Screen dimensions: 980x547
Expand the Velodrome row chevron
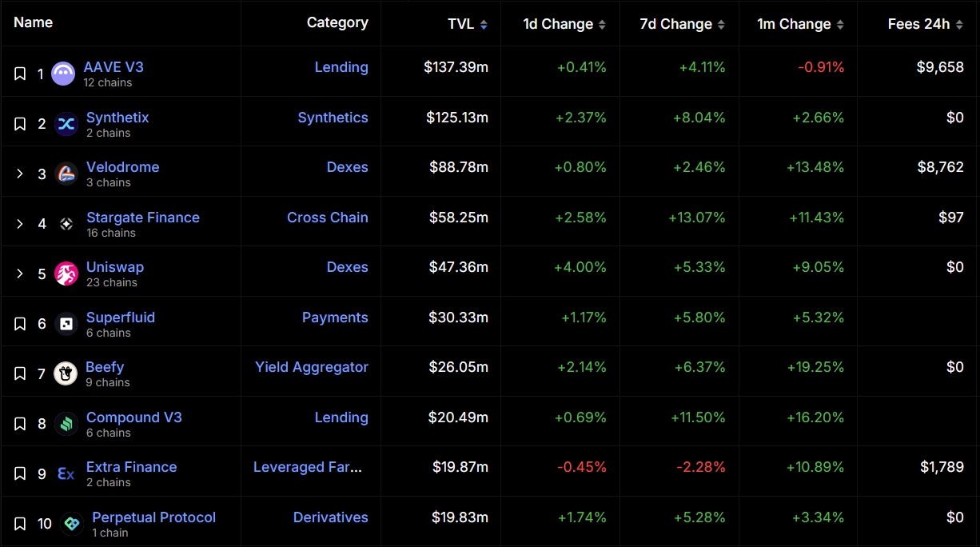pyautogui.click(x=20, y=174)
